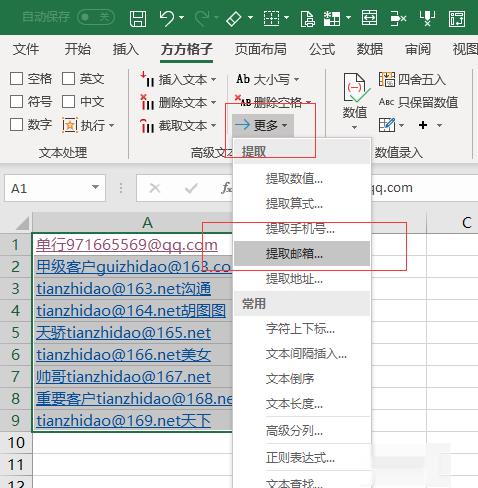Switch to the 页面布局 tab

tap(261, 49)
